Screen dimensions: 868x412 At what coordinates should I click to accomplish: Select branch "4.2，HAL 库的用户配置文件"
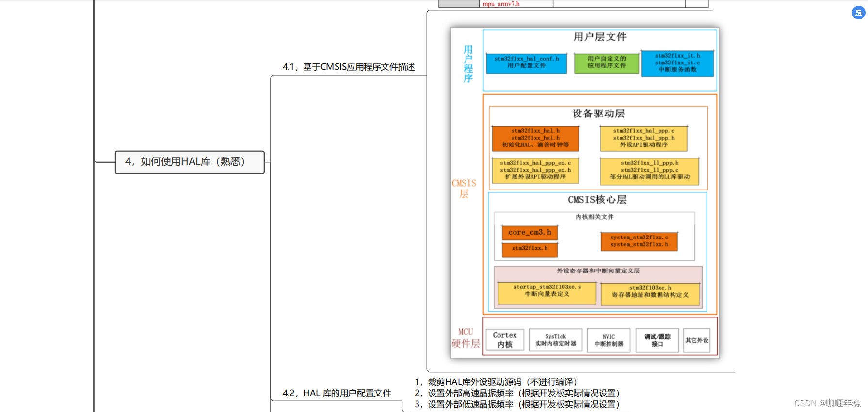[337, 393]
